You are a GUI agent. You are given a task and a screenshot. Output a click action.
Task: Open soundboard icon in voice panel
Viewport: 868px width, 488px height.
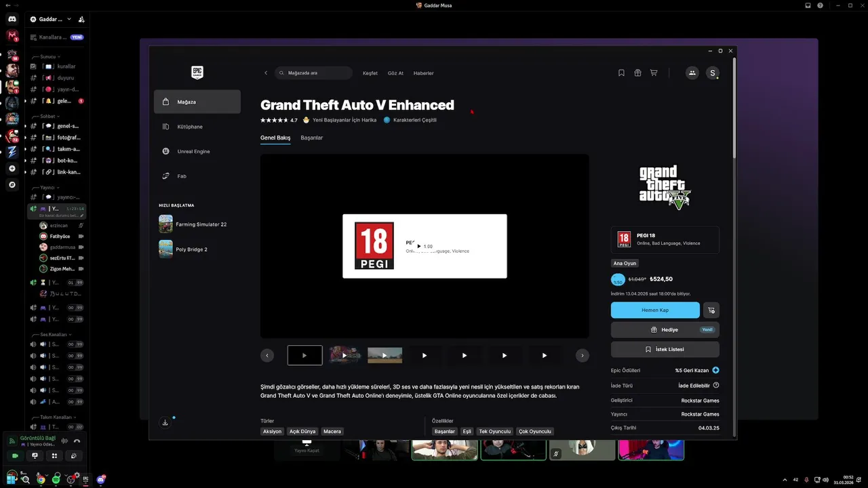pyautogui.click(x=73, y=456)
